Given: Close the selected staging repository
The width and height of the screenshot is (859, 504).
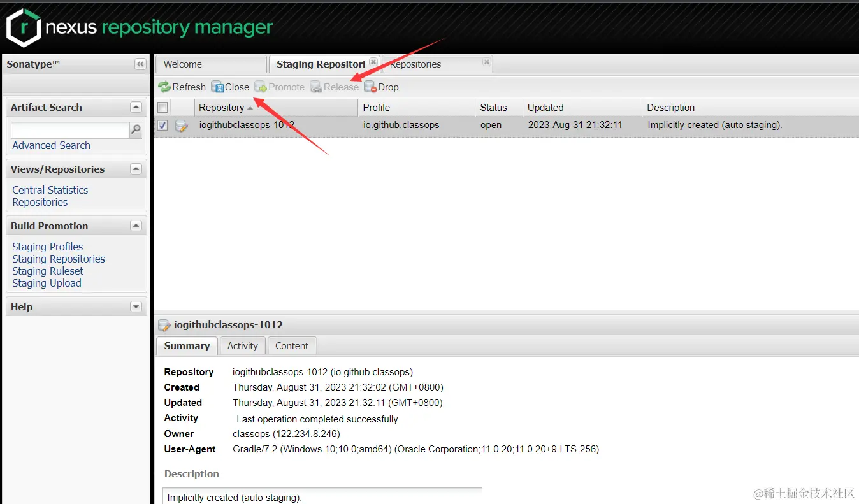Looking at the screenshot, I should 230,87.
